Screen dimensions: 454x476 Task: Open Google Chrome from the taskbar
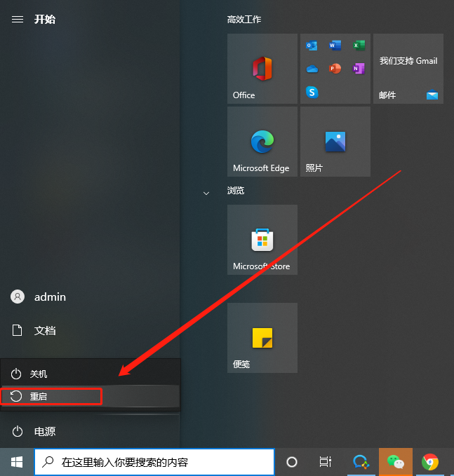point(430,462)
